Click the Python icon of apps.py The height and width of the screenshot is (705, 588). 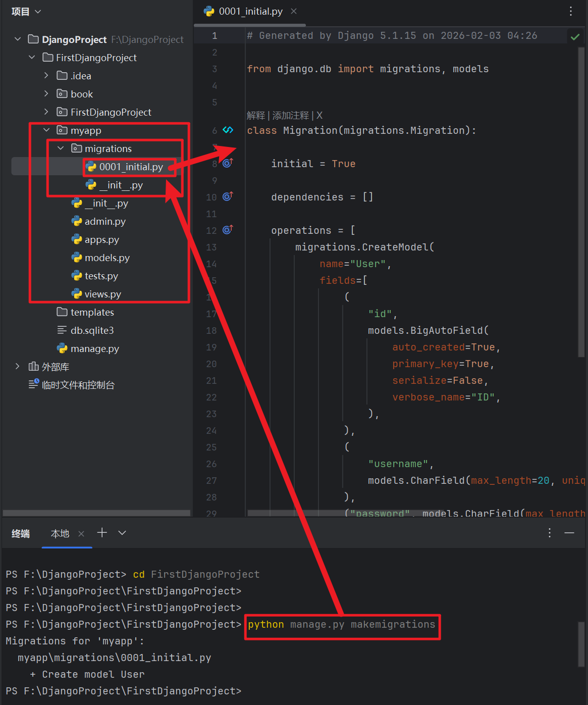[x=77, y=239]
